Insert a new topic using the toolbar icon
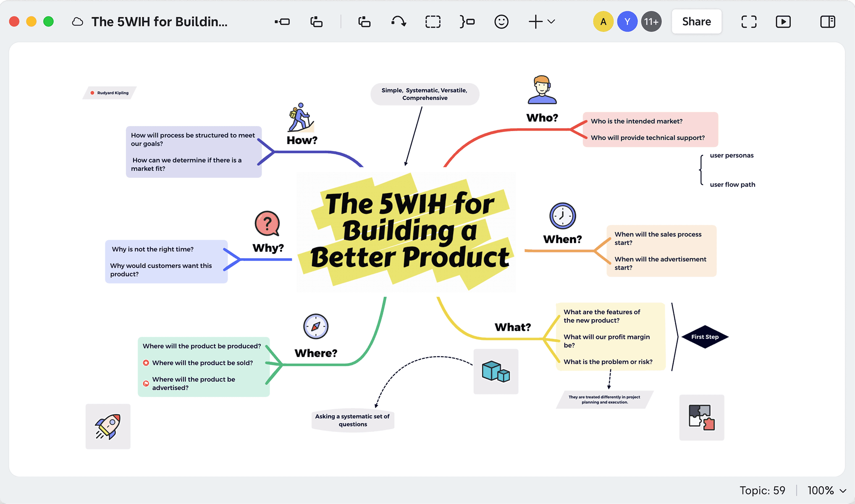Image resolution: width=855 pixels, height=504 pixels. coord(282,21)
